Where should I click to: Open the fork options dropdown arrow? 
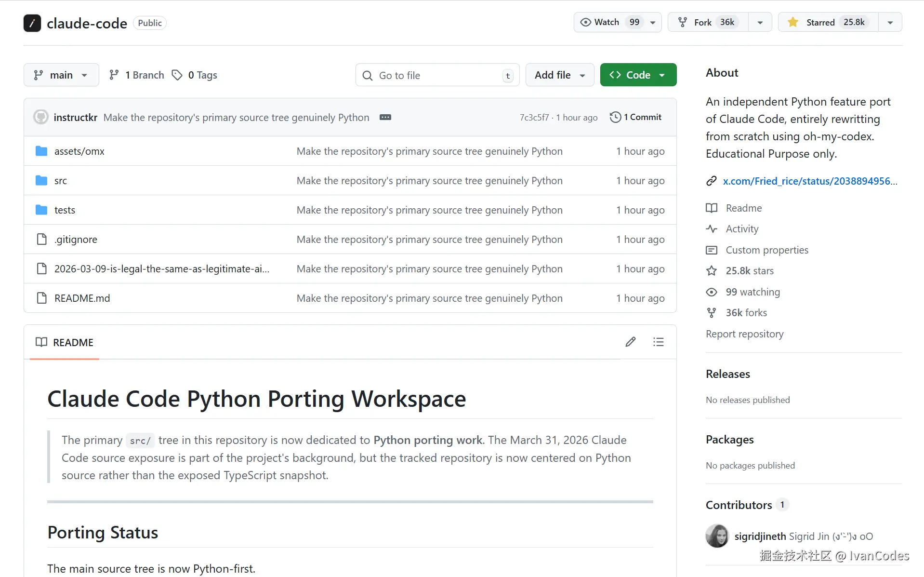pyautogui.click(x=760, y=22)
